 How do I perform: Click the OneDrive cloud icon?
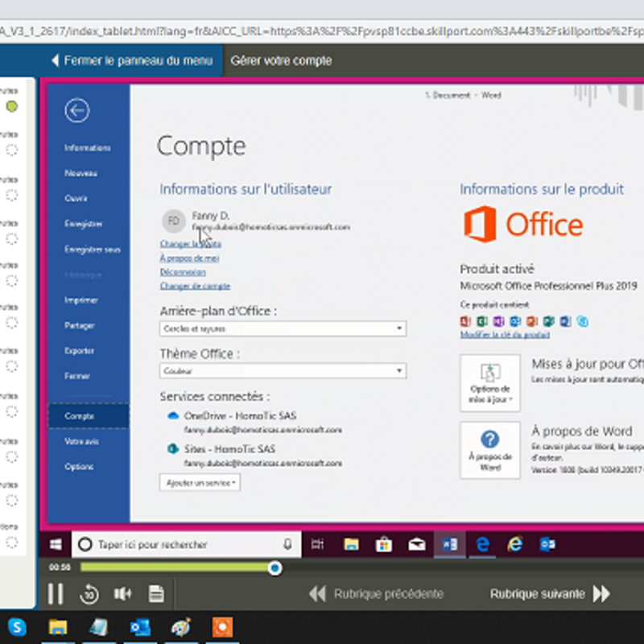(173, 415)
